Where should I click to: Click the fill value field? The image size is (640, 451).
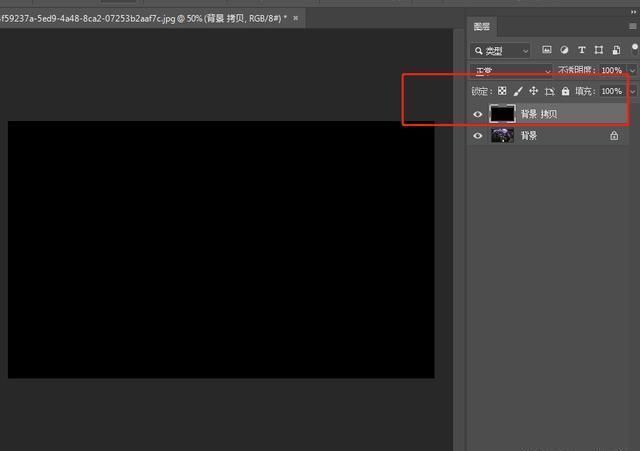[x=612, y=91]
